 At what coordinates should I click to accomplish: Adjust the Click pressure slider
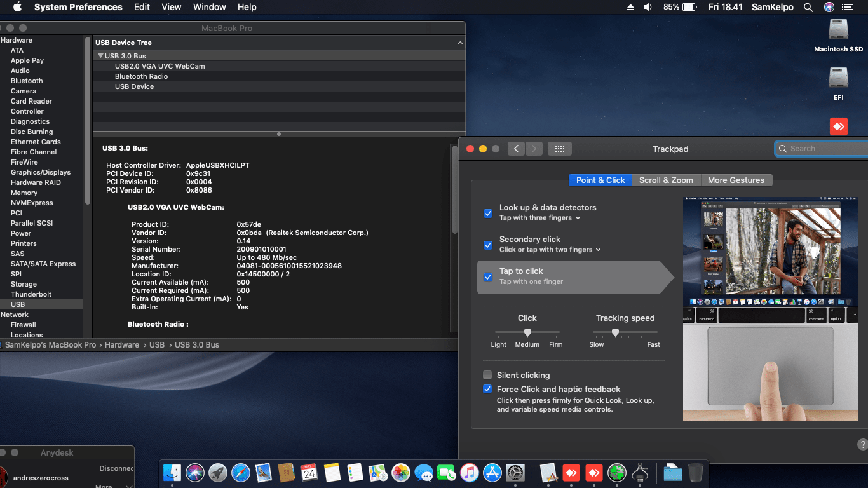(527, 332)
